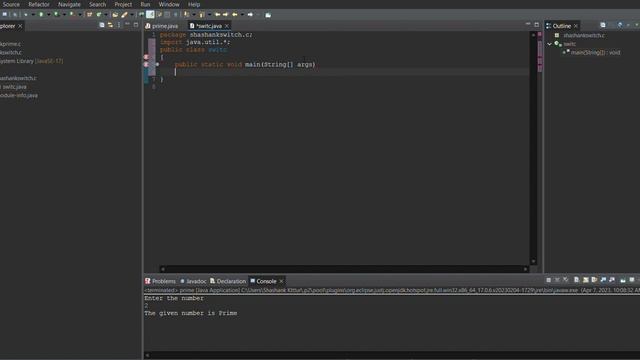Toggle Scroll Lock in the Console toolbar
This screenshot has width=640, height=360.
[x=585, y=280]
